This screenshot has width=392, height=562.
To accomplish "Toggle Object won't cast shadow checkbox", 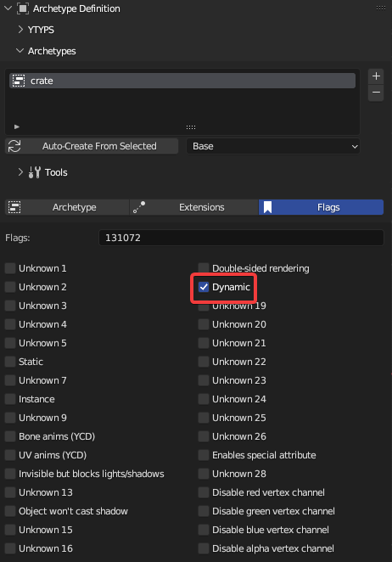I will point(10,511).
